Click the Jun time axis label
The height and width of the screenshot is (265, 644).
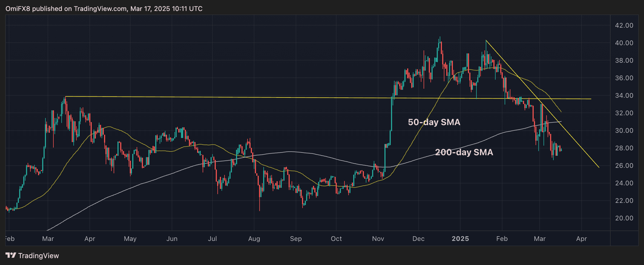coord(172,239)
